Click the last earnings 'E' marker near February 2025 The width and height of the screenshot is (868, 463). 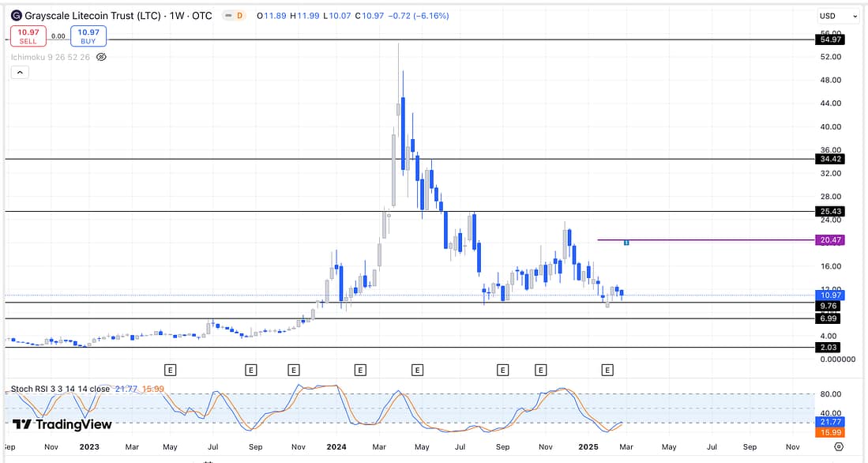[x=607, y=369]
